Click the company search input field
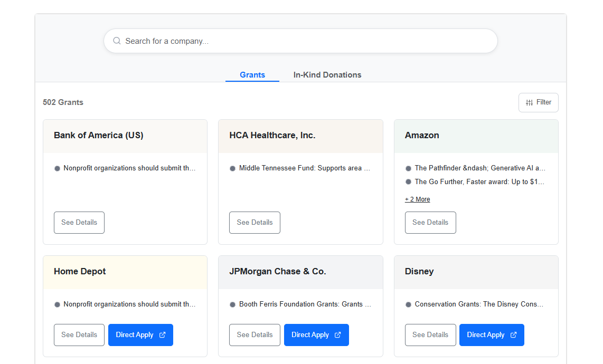 tap(300, 41)
